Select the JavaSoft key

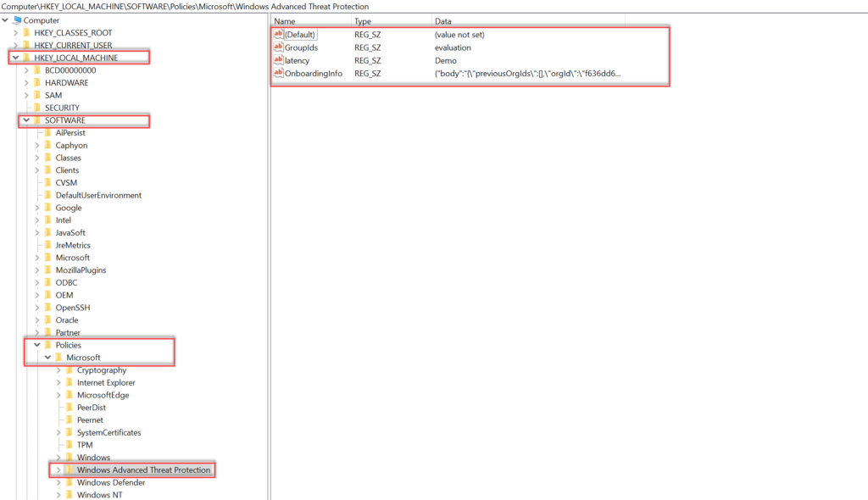tap(70, 232)
